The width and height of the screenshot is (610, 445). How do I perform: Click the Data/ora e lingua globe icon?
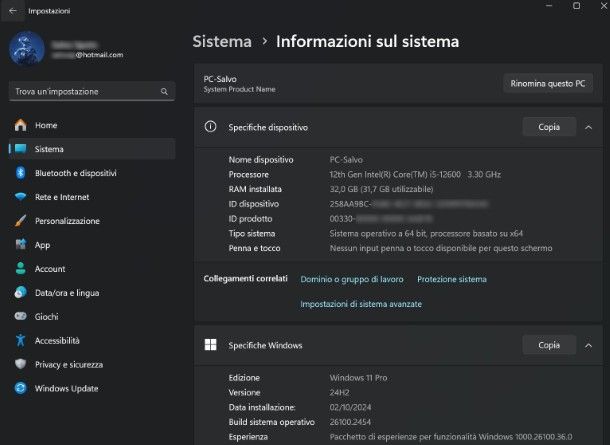click(x=21, y=292)
